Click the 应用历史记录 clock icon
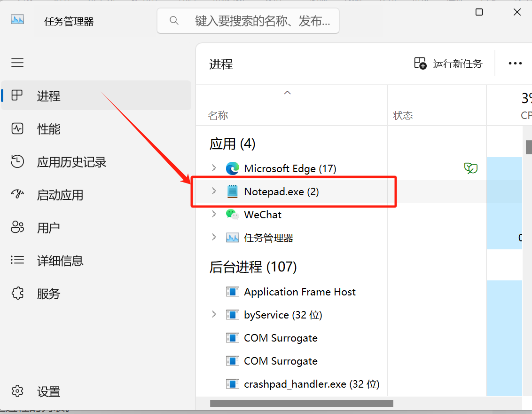532x414 pixels. coord(17,161)
